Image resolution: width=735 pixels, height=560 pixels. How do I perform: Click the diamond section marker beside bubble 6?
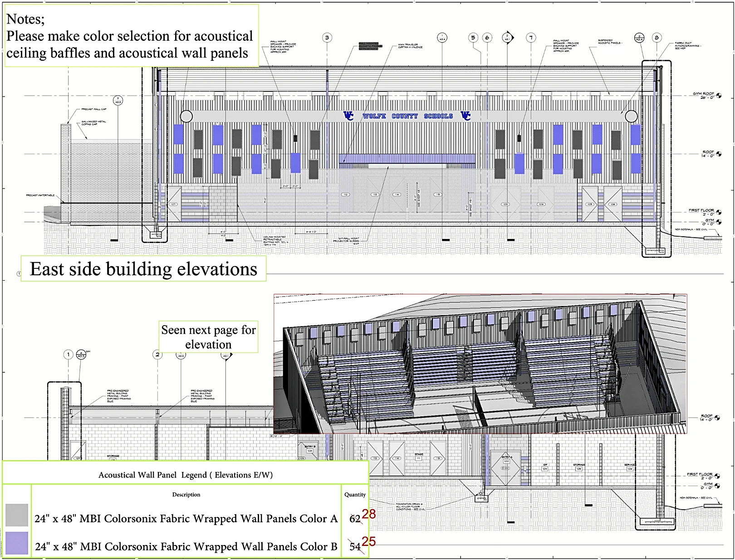click(507, 36)
